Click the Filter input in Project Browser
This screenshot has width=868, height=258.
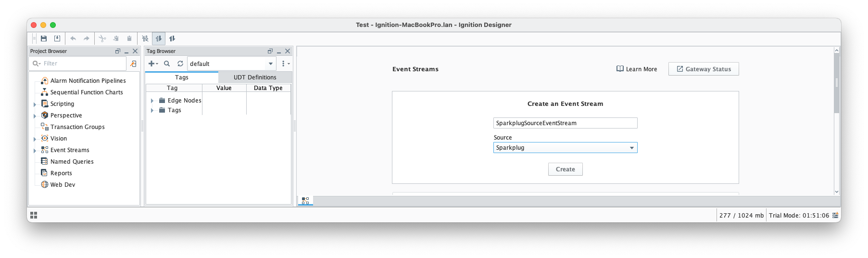point(77,64)
